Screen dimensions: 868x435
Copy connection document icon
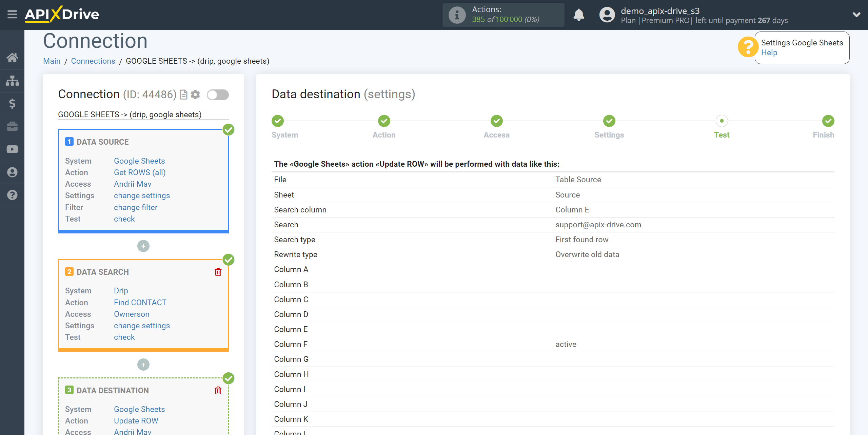click(x=183, y=95)
